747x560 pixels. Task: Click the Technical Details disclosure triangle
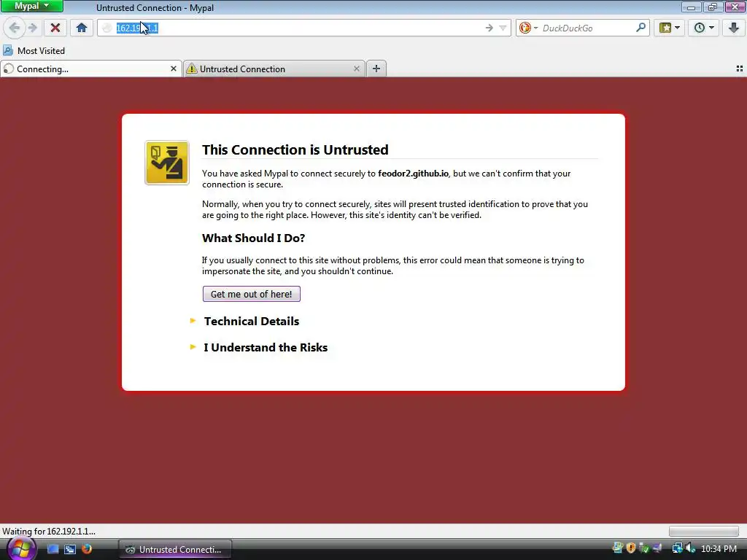pyautogui.click(x=193, y=321)
